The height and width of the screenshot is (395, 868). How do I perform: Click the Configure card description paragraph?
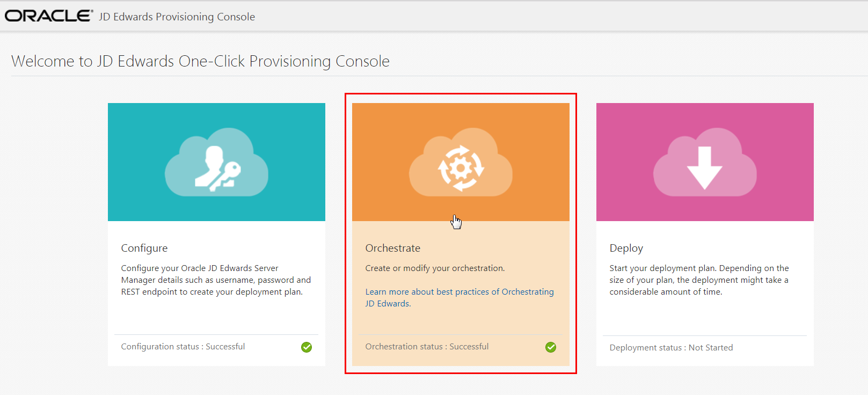[x=216, y=280]
